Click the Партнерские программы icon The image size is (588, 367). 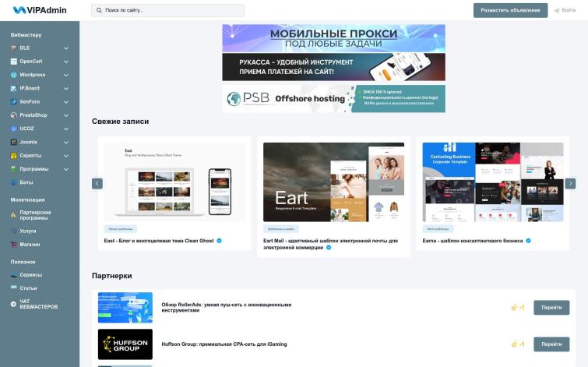(x=13, y=215)
